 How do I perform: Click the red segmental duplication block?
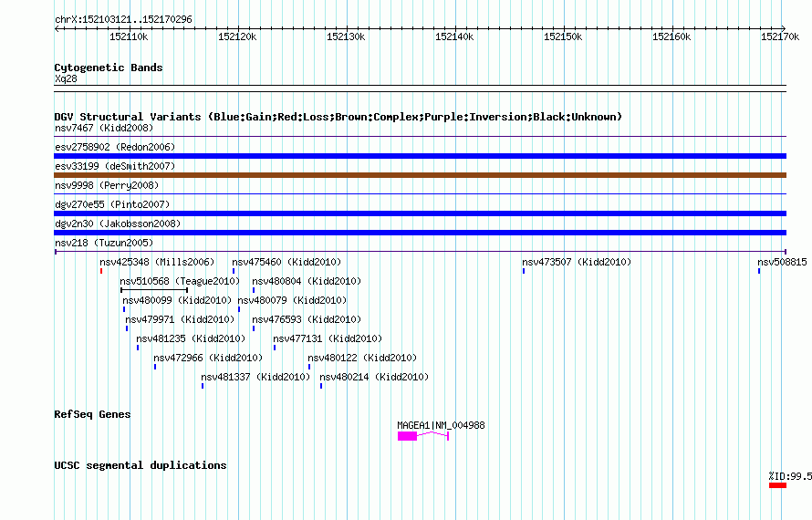778,485
